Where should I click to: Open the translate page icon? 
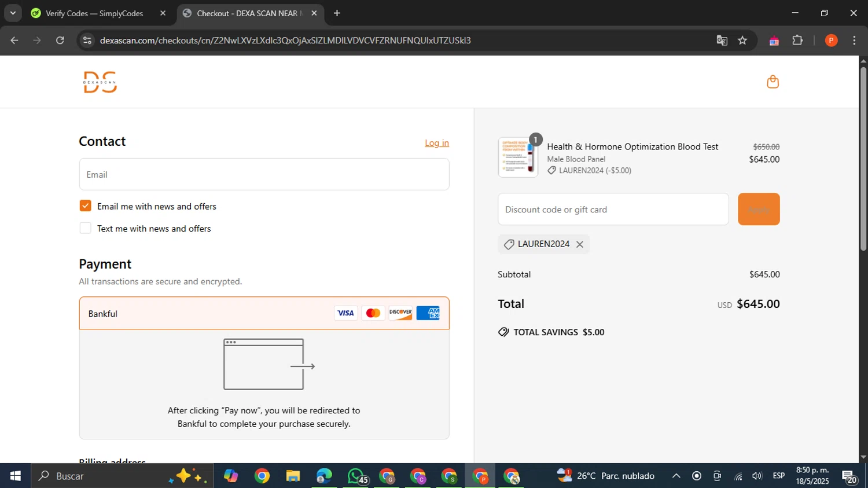coord(722,41)
